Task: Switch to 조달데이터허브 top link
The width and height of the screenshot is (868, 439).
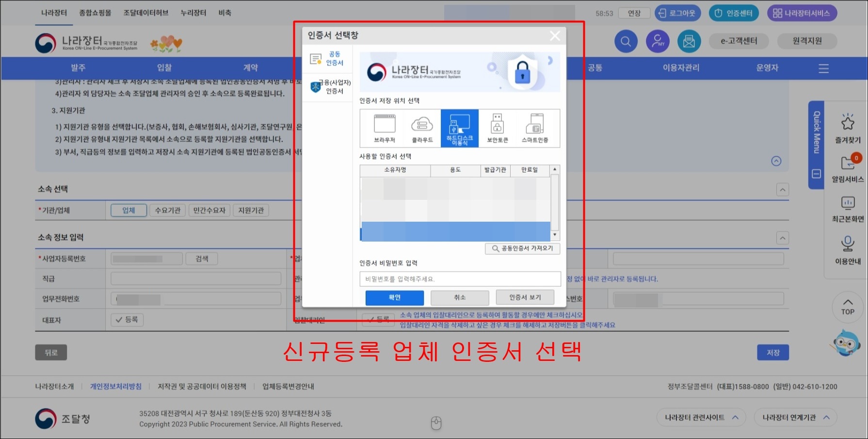Action: (x=145, y=13)
